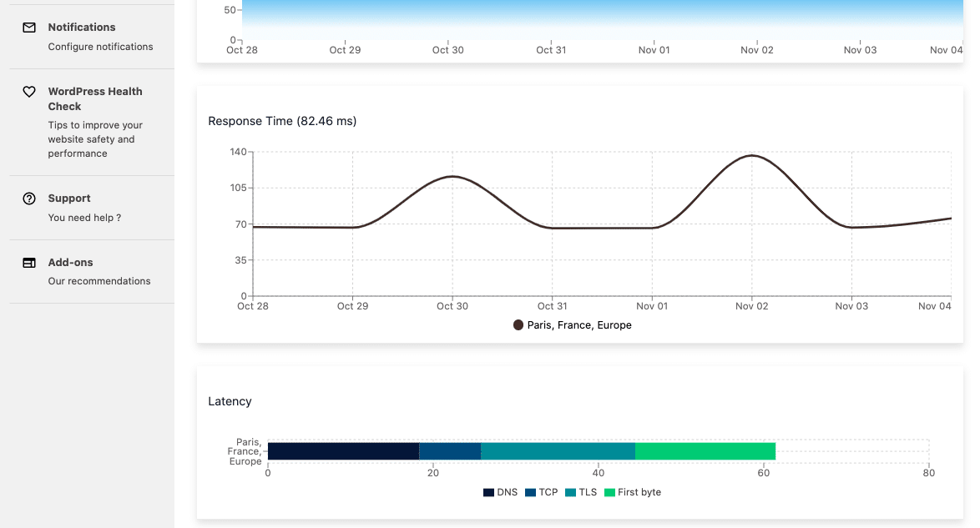Click the teal TLS latency bar segment
Image resolution: width=980 pixels, height=528 pixels.
(x=558, y=451)
